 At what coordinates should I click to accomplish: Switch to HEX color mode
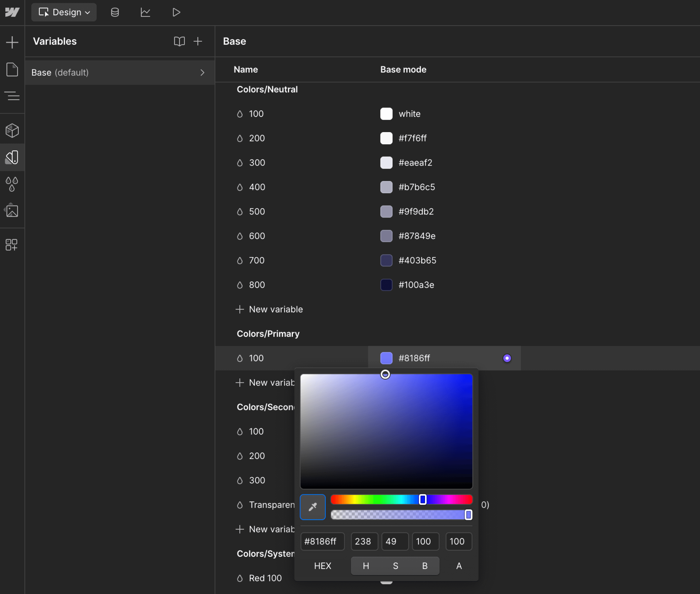pyautogui.click(x=322, y=566)
